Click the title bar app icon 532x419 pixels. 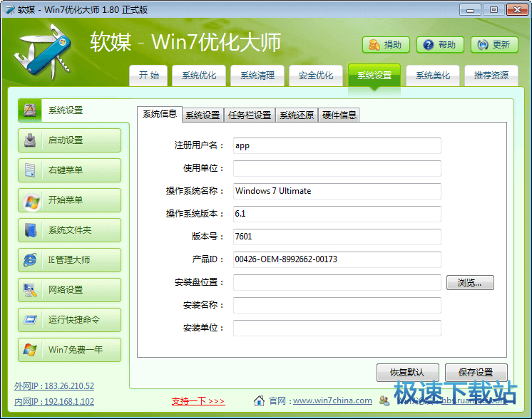pyautogui.click(x=10, y=9)
